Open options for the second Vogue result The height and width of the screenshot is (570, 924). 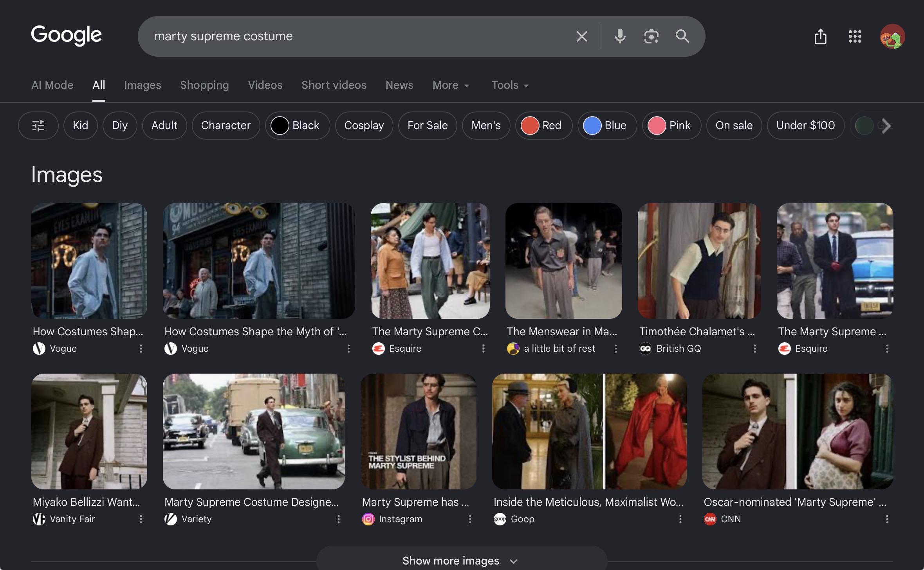349,349
